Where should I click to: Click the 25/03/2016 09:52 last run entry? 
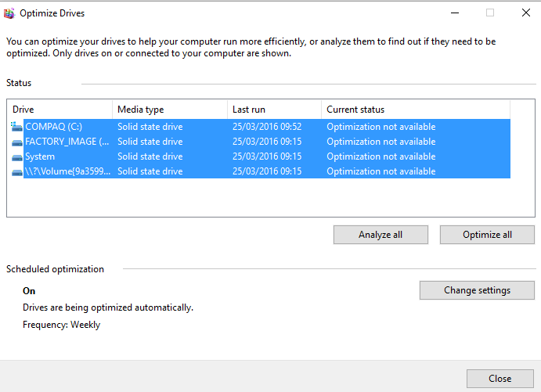pos(266,127)
